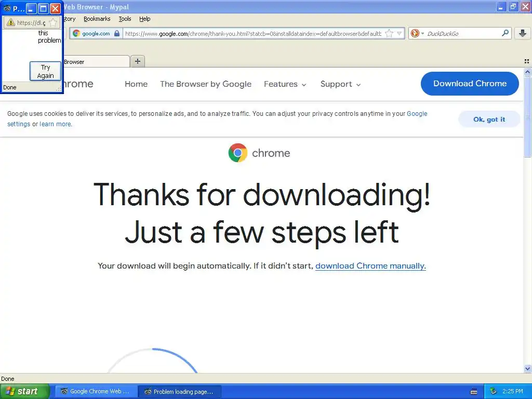532x399 pixels.
Task: Go to Home in Chrome site navigation
Action: (x=136, y=84)
